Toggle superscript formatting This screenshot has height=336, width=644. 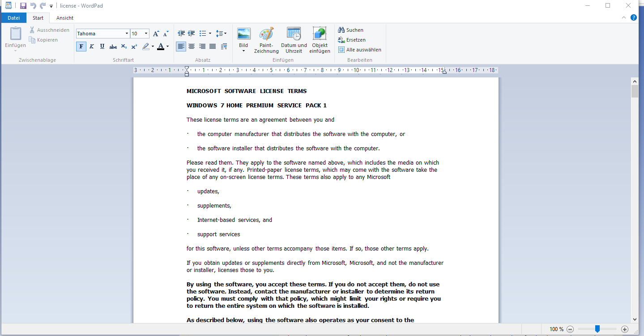tap(134, 47)
